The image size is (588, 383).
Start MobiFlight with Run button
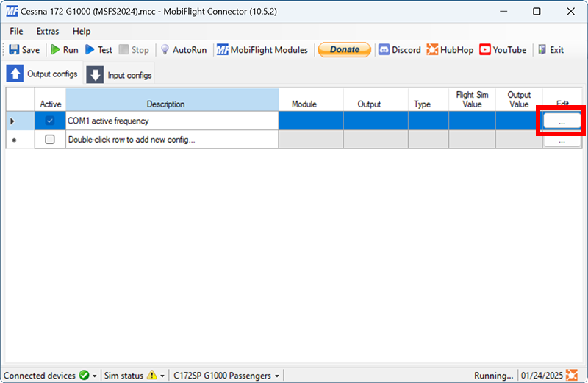65,49
